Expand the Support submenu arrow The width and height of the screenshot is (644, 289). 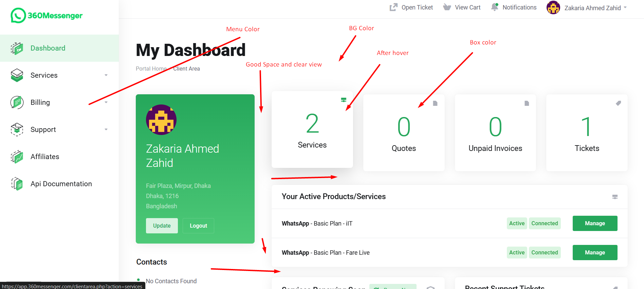coord(106,130)
